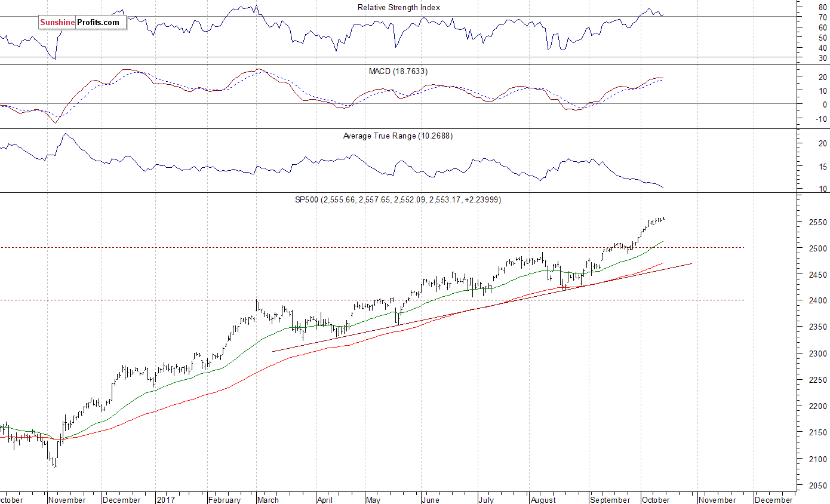Click the March month label

268,500
